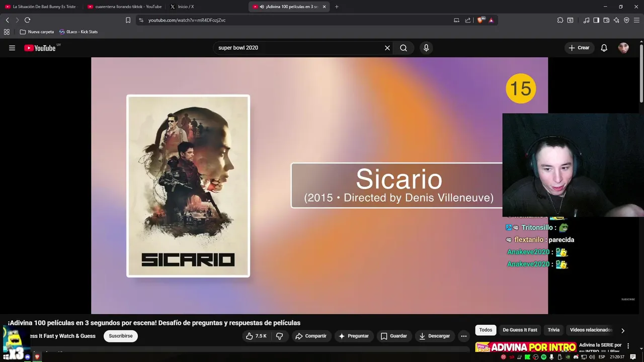Open YouTube notifications bell

pos(604,48)
